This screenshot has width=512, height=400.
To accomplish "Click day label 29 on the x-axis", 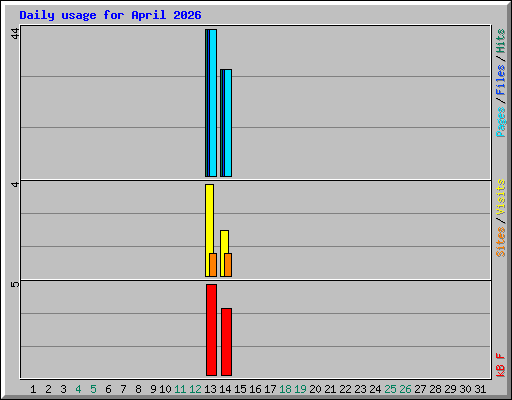I will point(450,389).
